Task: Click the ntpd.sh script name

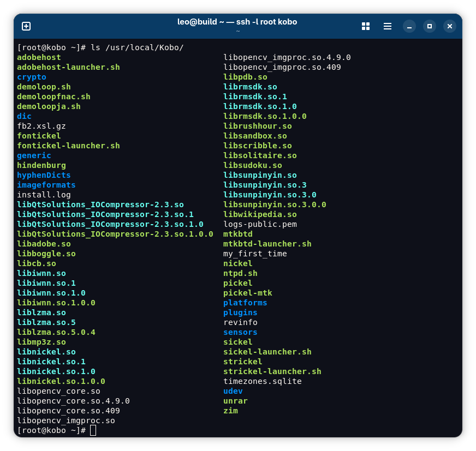Action: 240,273
